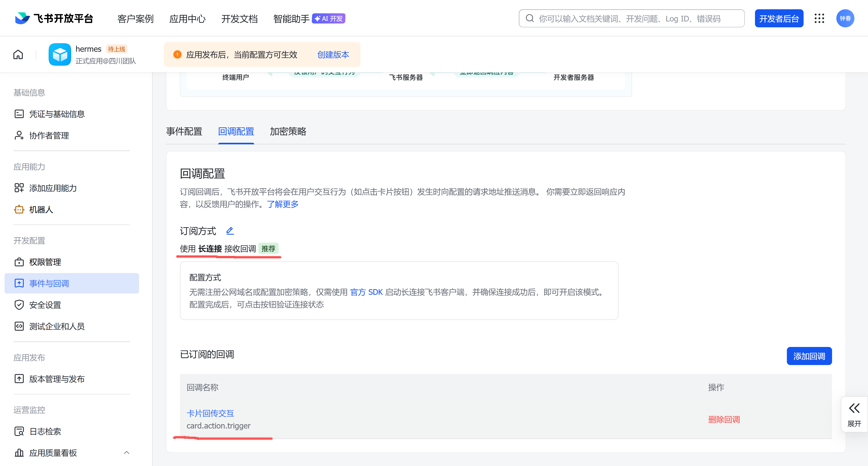Screen dimensions: 868x466
Task: Click the 测试企业和人员 icon
Action: (x=19, y=326)
